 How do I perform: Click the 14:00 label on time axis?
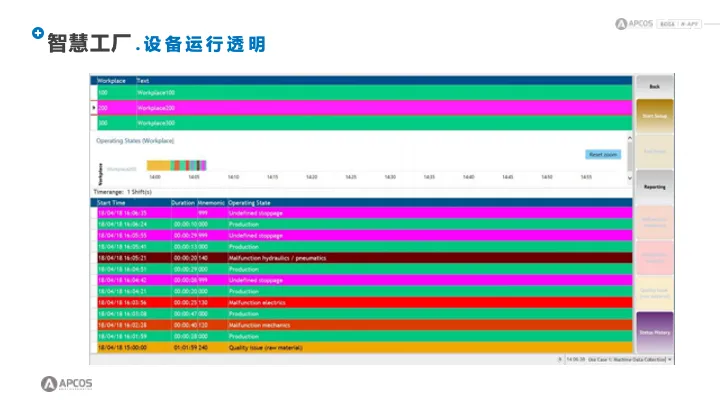click(155, 177)
